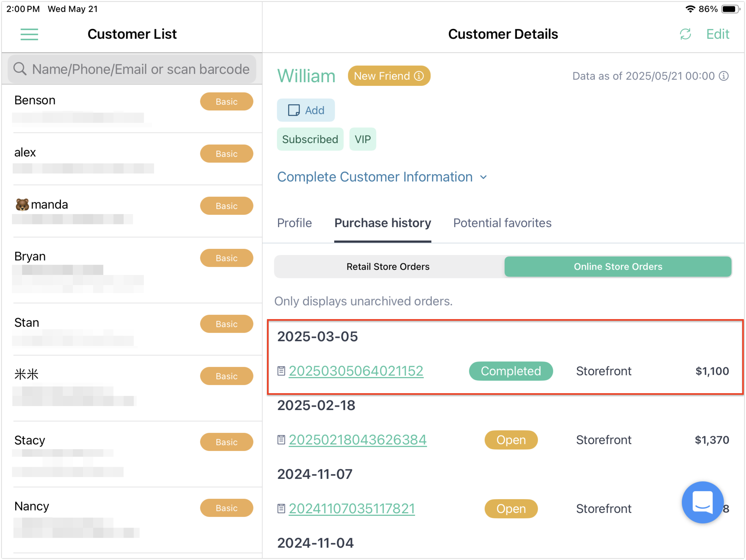Viewport: 746px width, 560px height.
Task: Select manda in the customer list
Action: click(132, 211)
